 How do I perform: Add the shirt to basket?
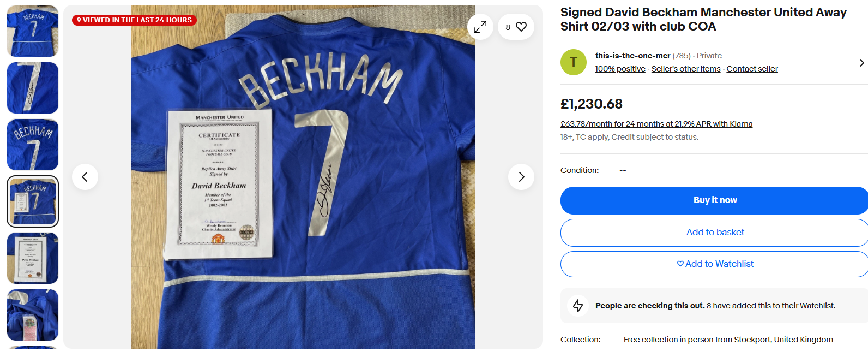tap(715, 233)
